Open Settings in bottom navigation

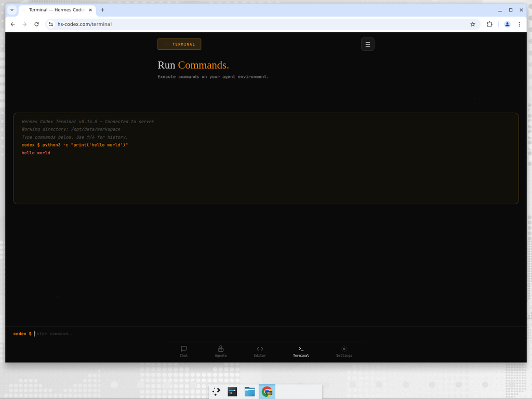[x=344, y=352]
